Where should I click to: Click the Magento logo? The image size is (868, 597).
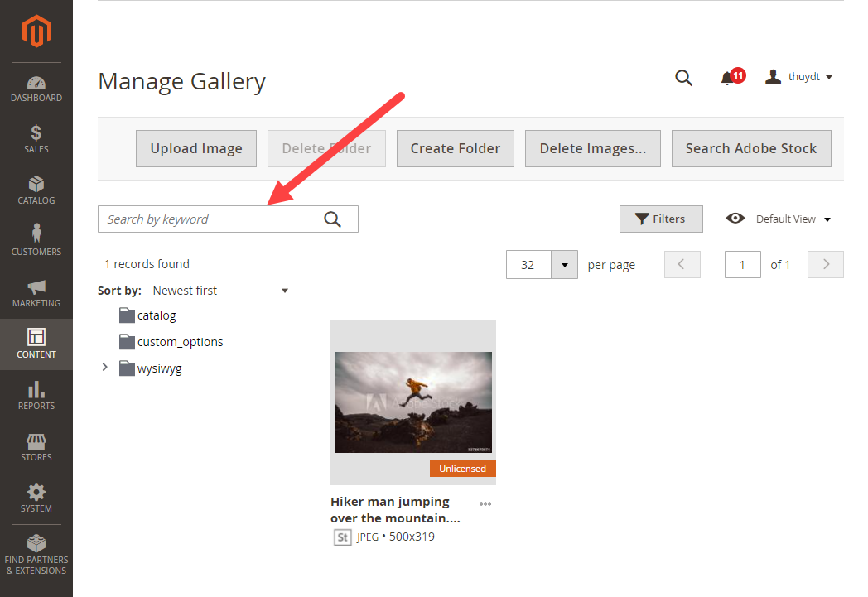point(36,31)
